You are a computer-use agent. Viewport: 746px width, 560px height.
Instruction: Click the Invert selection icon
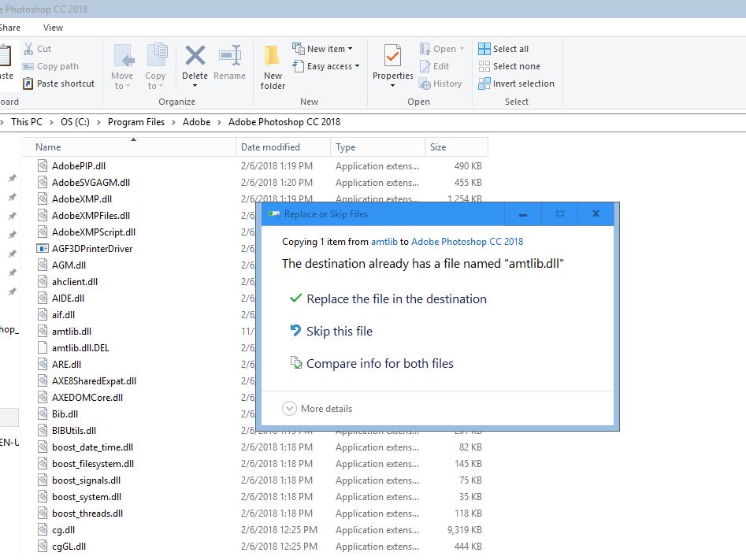[484, 83]
